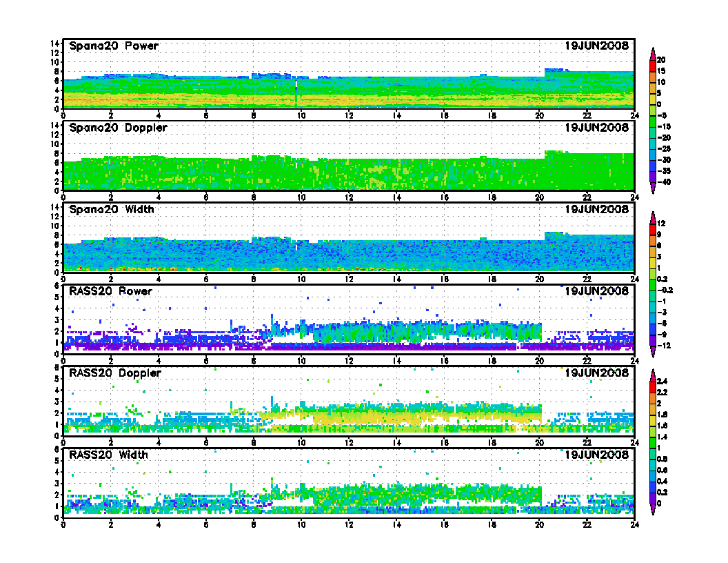Click the y-axis tick 3 of RASS20 Doppler plot

click(x=57, y=402)
